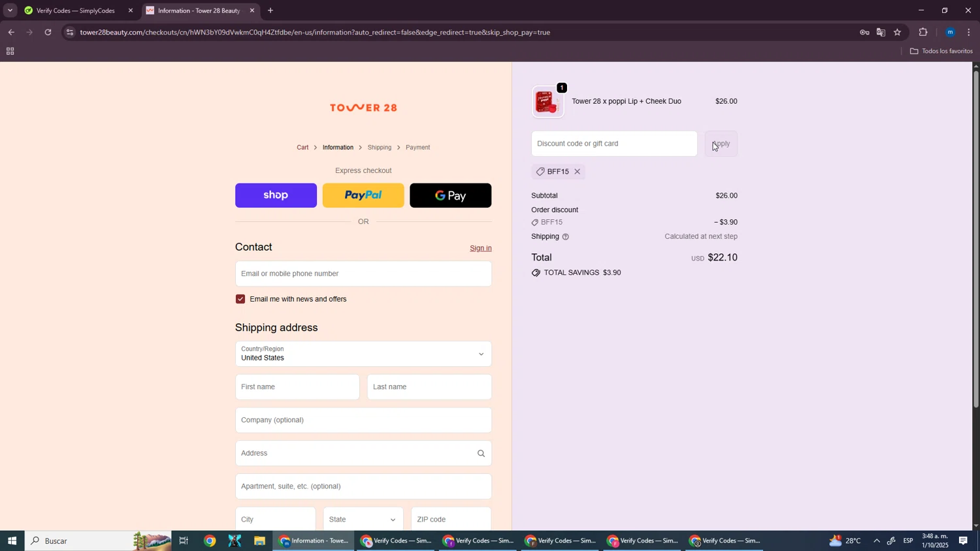
Task: Click the Information breadcrumb step
Action: tap(338, 148)
